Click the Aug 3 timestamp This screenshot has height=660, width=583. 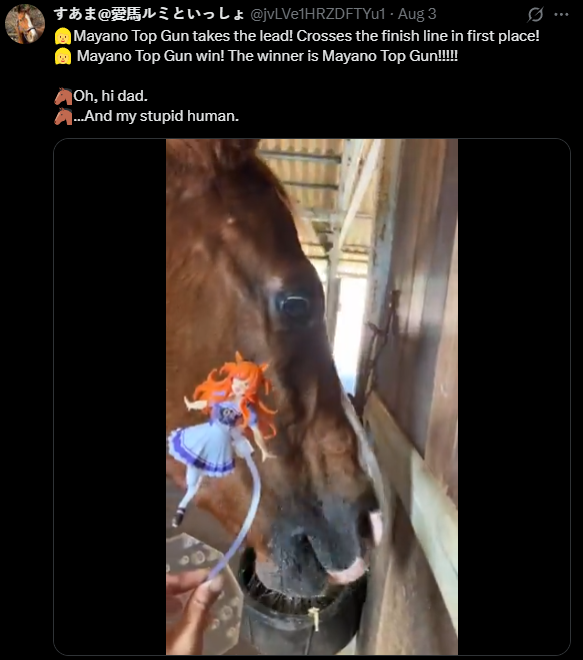[x=417, y=14]
